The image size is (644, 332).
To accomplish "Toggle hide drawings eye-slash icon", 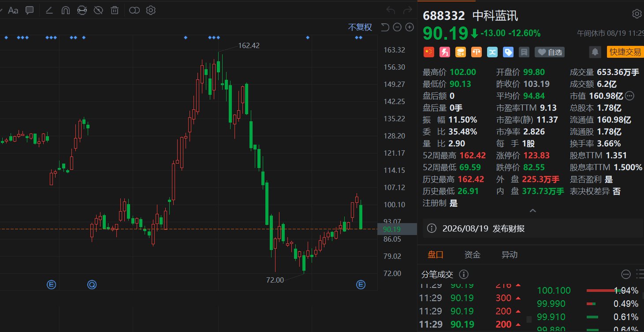I will pyautogui.click(x=98, y=10).
